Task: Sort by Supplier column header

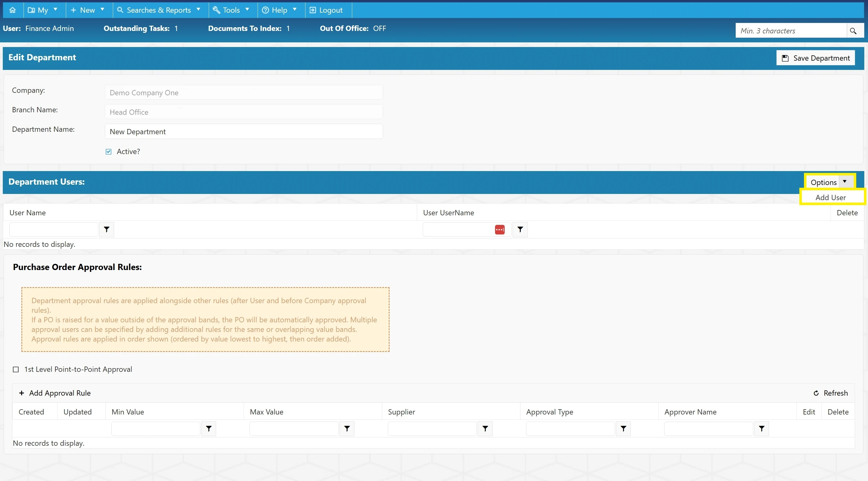Action: 401,412
